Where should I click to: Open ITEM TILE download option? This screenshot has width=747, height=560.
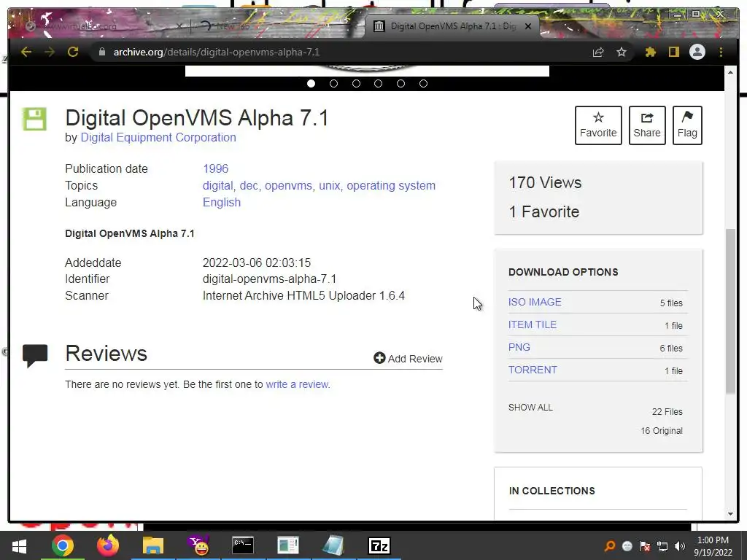click(x=532, y=324)
